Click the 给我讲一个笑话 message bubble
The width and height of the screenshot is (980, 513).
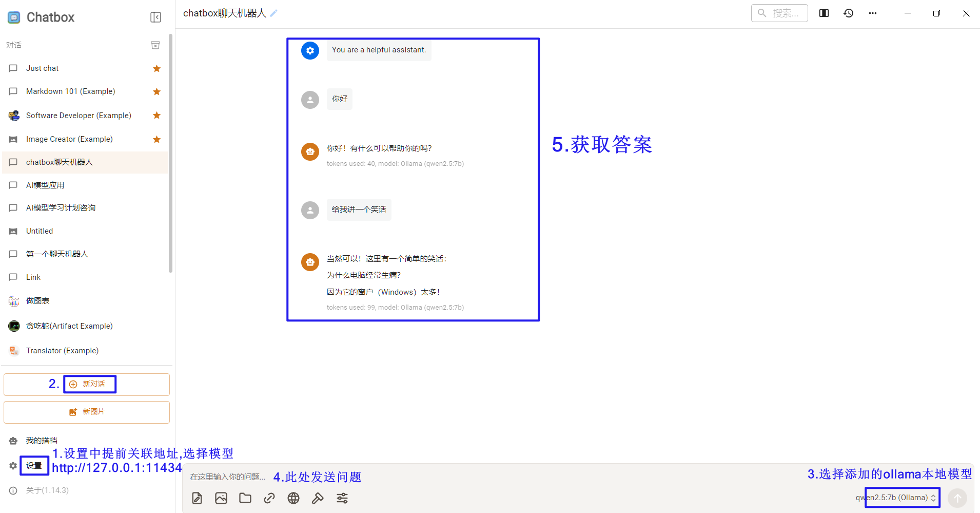pos(359,210)
